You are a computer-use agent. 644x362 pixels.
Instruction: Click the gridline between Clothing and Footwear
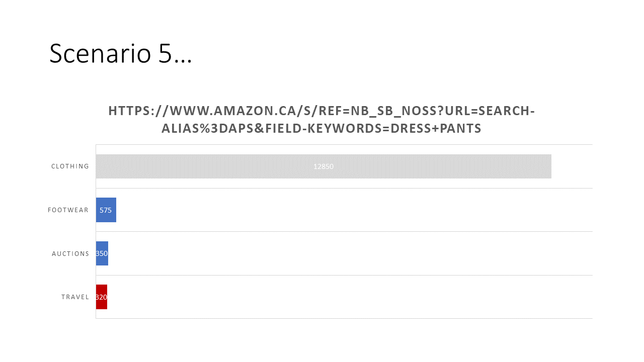[x=344, y=188]
